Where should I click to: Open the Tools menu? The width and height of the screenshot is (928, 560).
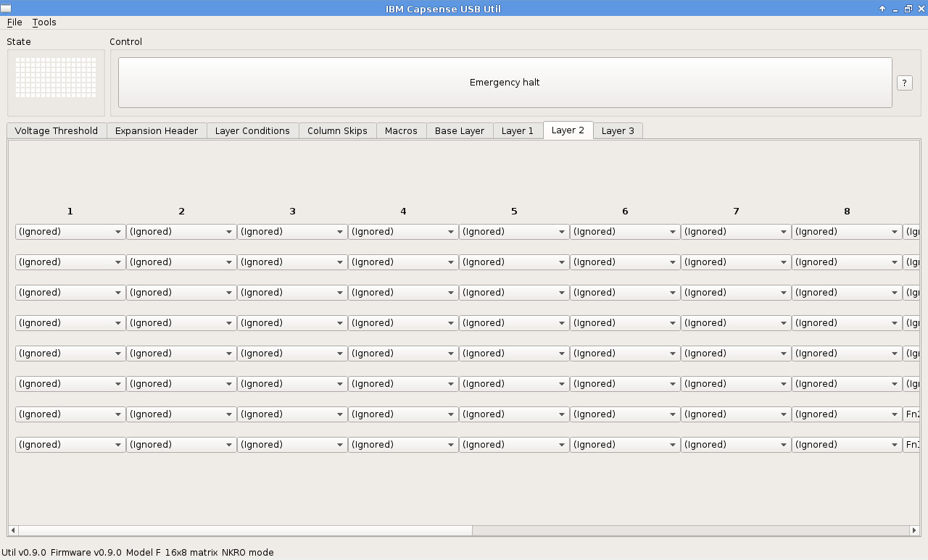pyautogui.click(x=44, y=22)
